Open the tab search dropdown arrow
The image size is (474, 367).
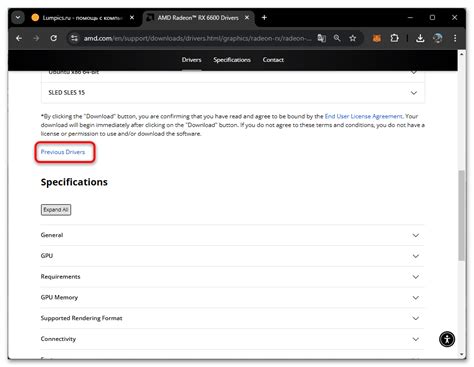(x=18, y=17)
